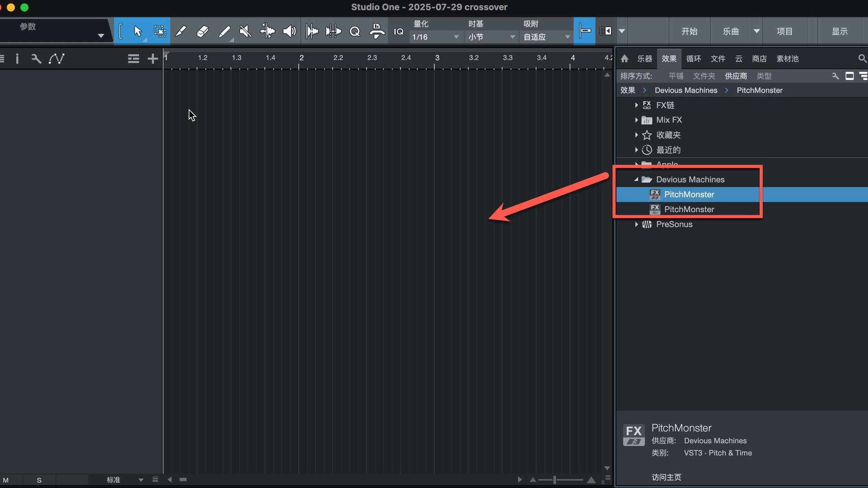
Task: Open dropdown arrow beside 乐曲
Action: tap(756, 31)
